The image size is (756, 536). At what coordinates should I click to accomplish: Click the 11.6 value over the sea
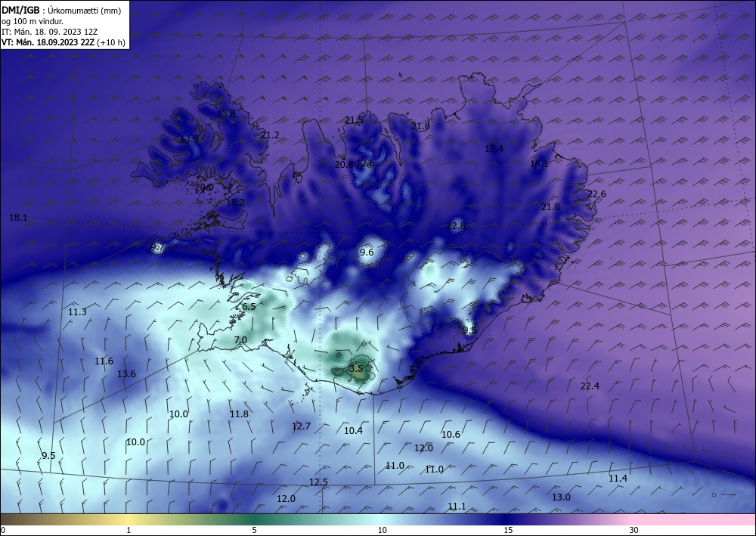point(104,361)
